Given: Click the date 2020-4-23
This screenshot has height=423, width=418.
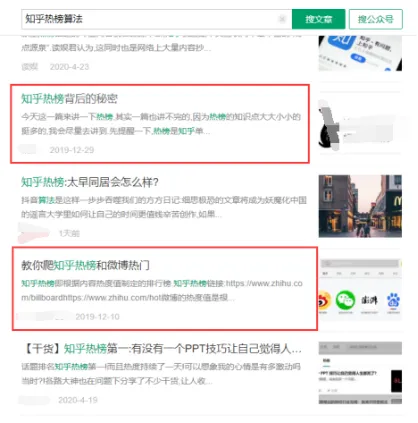Looking at the screenshot, I should coord(69,67).
